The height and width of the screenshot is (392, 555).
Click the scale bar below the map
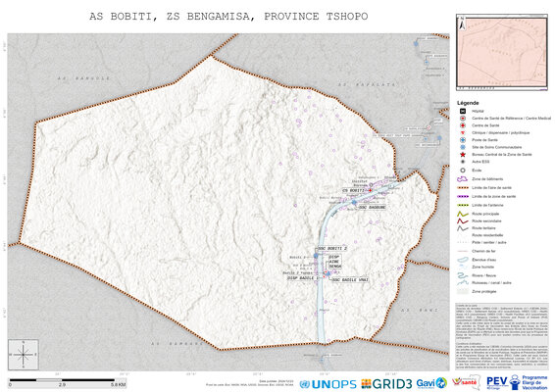pos(67,382)
